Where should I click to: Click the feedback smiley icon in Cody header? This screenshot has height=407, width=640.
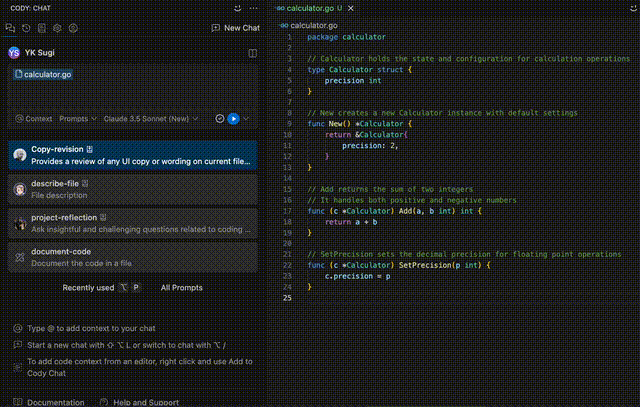pyautogui.click(x=238, y=8)
